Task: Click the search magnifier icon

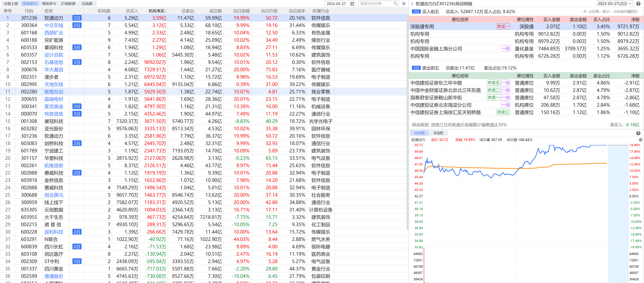Action: tap(395, 4)
